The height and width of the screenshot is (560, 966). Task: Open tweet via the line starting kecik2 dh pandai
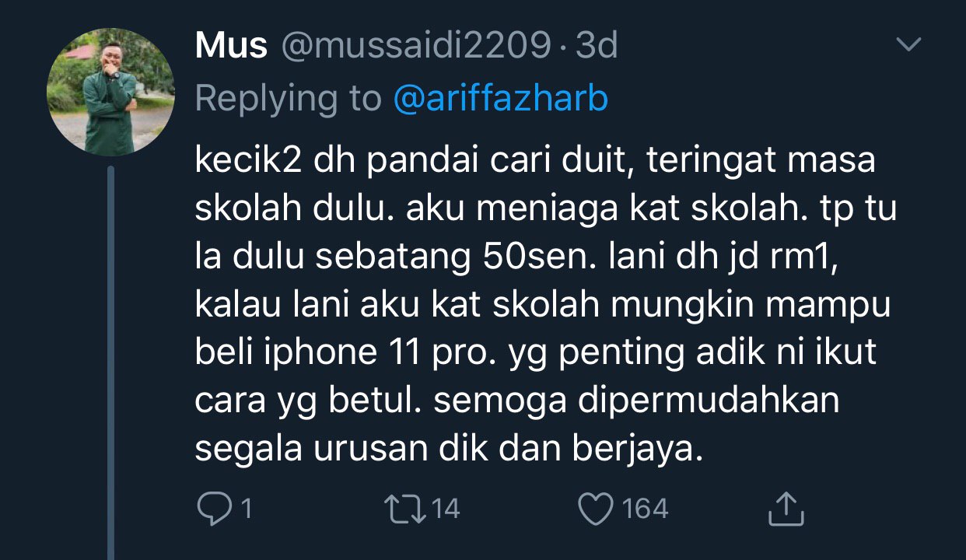click(535, 162)
